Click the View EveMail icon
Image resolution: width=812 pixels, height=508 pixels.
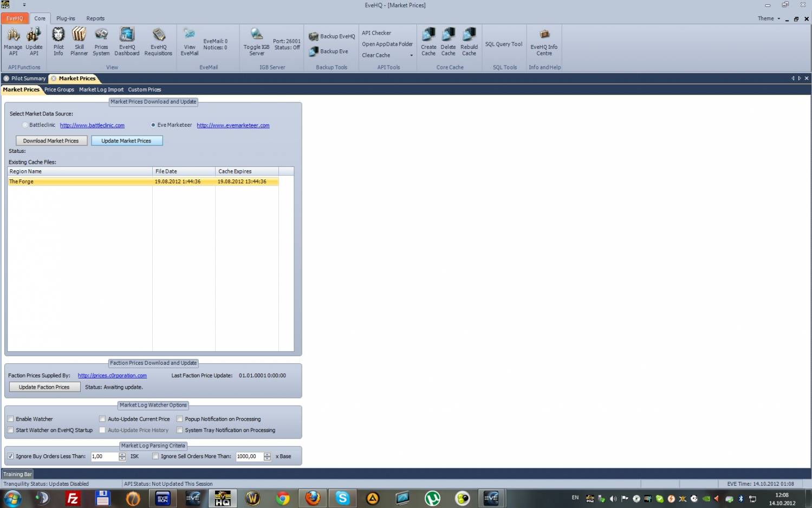[190, 42]
